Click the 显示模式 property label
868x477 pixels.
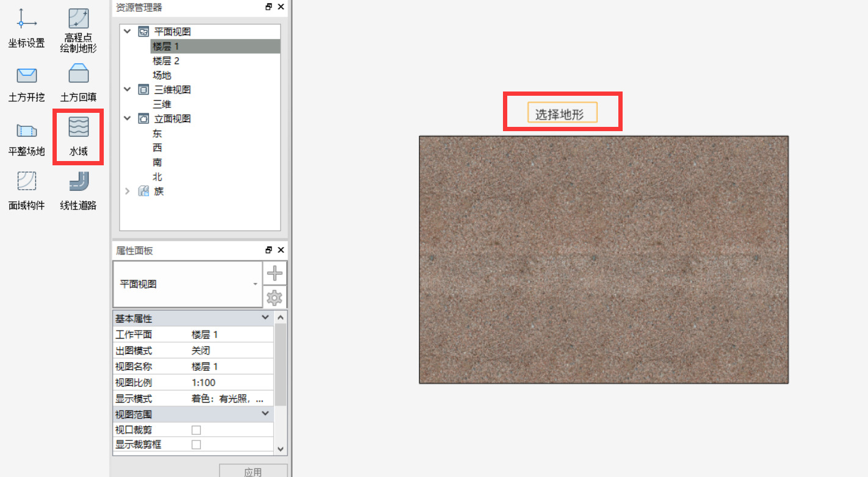134,398
